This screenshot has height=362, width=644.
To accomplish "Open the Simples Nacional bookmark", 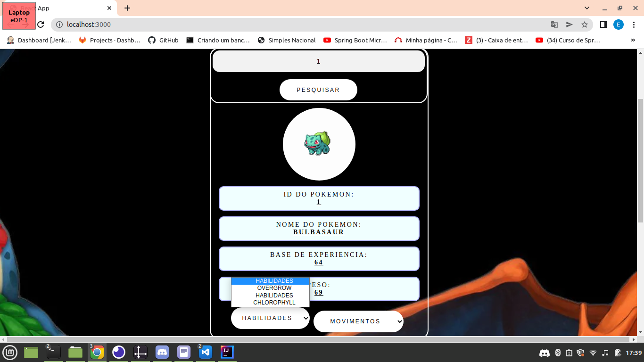I will tap(287, 41).
